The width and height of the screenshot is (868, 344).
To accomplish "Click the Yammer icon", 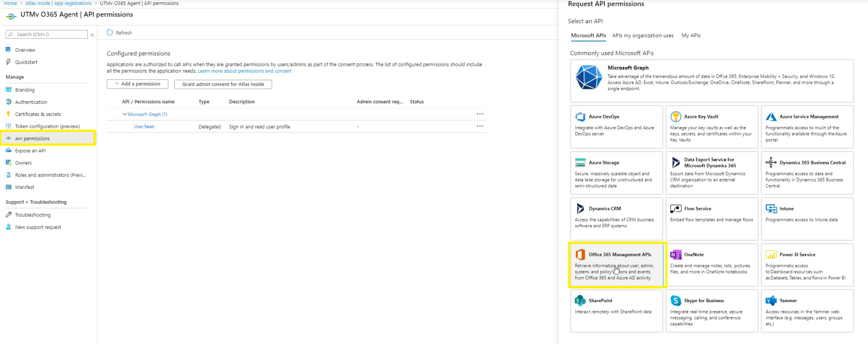I will (x=771, y=300).
